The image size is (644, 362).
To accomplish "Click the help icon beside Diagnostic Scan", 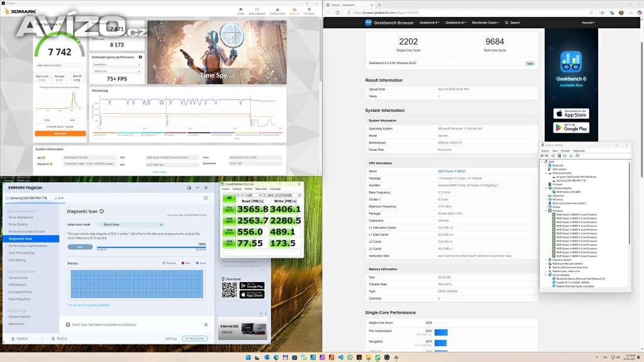I will tap(101, 211).
